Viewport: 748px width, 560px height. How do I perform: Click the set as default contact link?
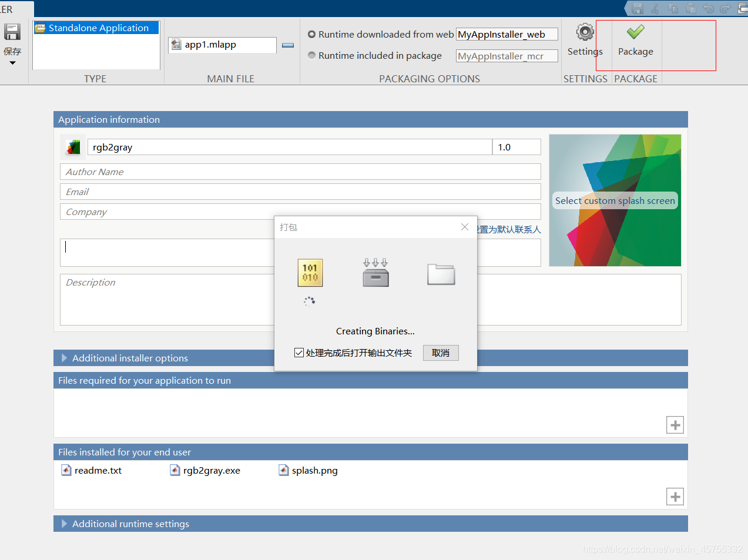(509, 229)
